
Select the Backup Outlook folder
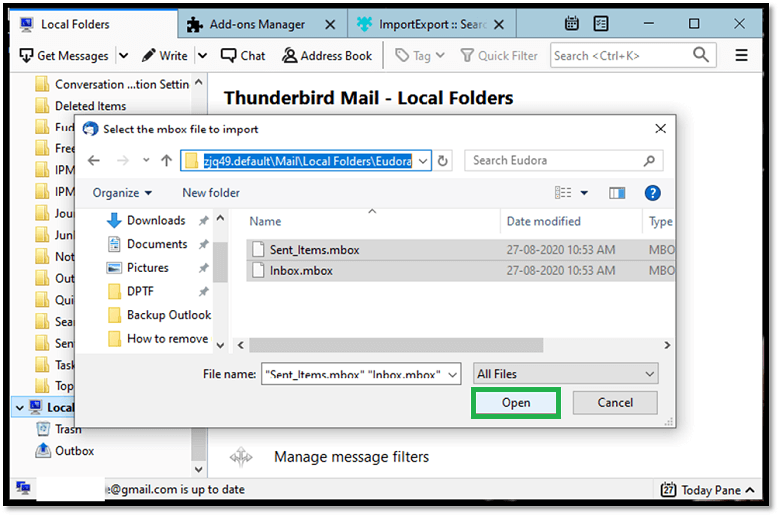tap(169, 315)
